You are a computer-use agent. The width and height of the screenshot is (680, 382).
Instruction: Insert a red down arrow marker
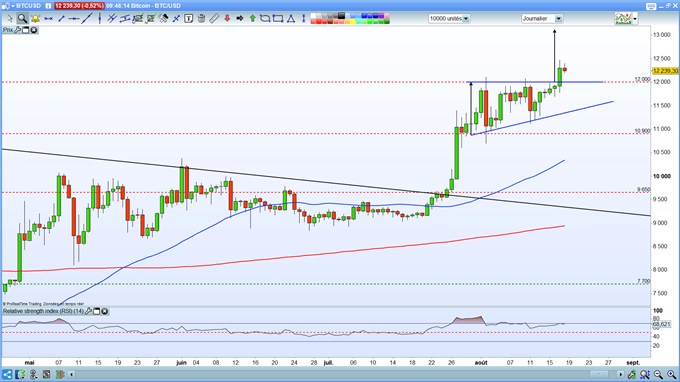point(227,19)
